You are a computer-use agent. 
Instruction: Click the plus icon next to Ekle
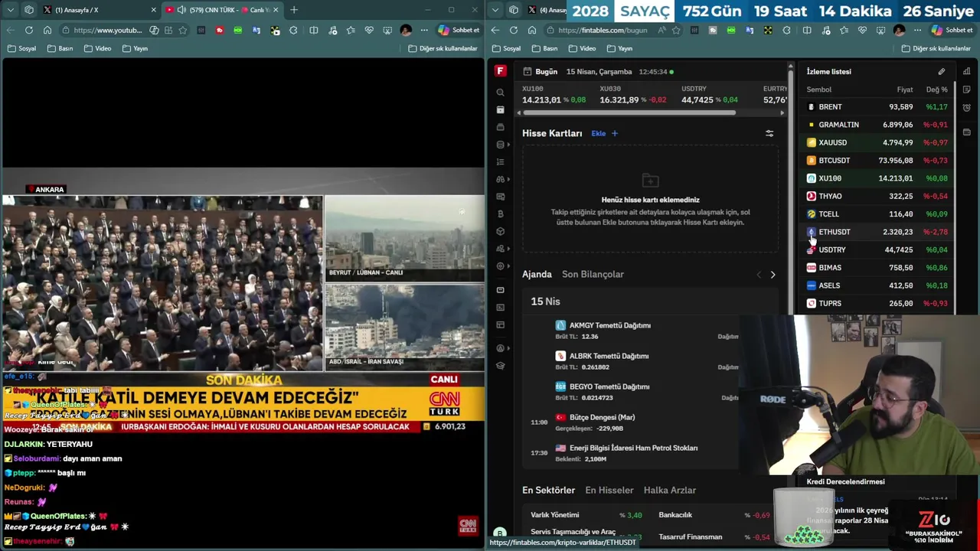pyautogui.click(x=614, y=133)
